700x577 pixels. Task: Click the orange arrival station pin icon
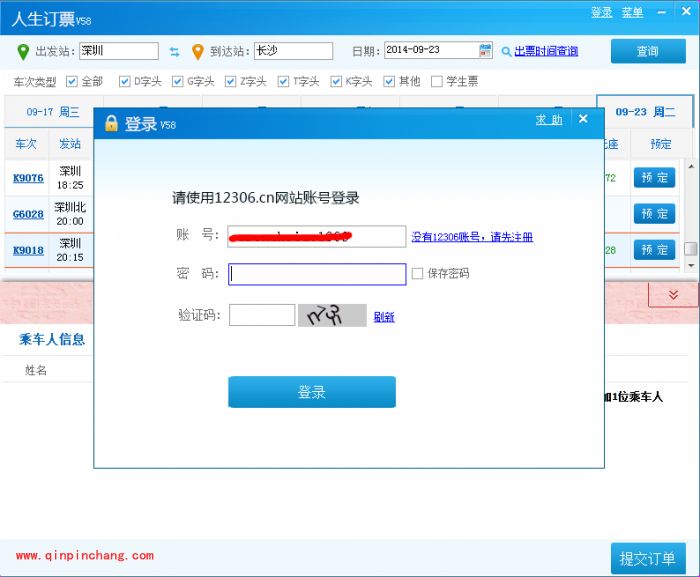click(x=197, y=52)
